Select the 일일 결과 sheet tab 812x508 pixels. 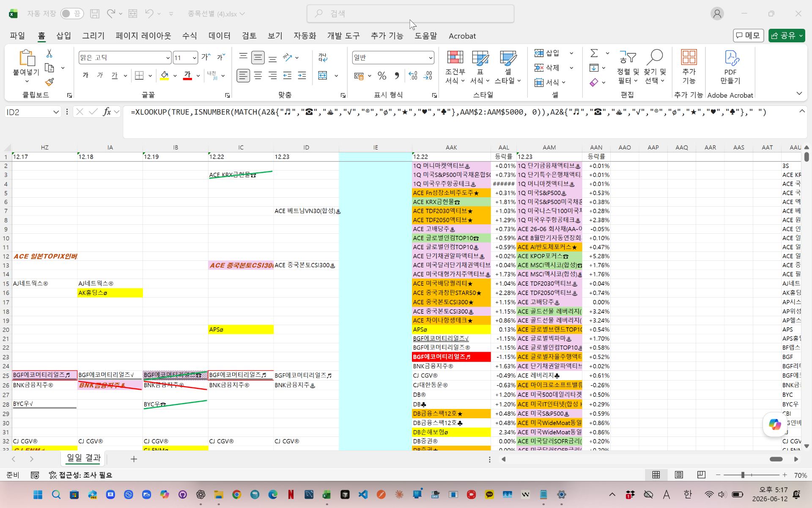pos(84,458)
